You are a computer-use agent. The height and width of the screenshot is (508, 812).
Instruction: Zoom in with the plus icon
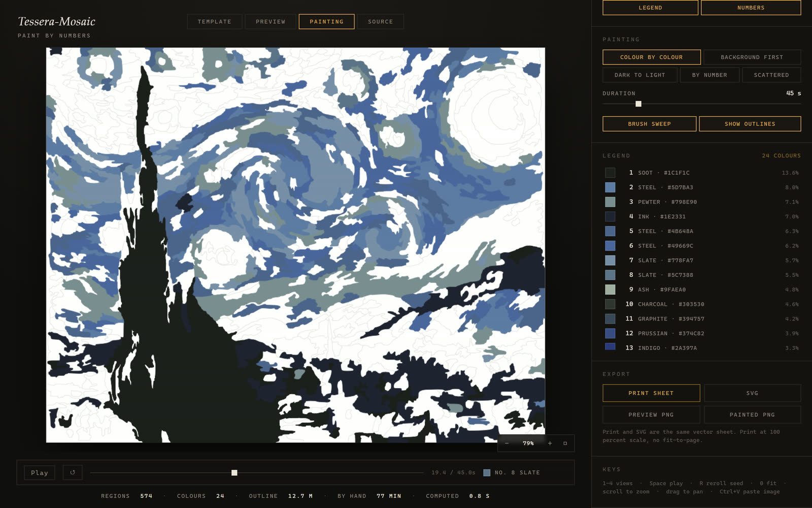550,443
